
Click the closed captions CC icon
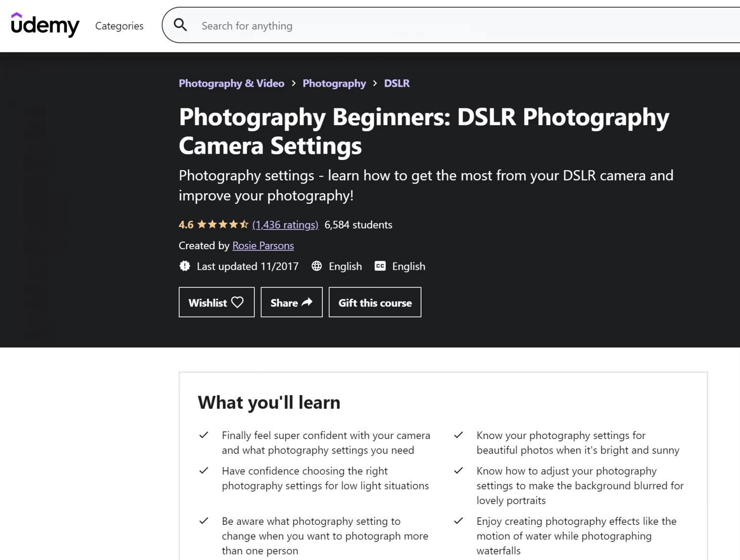pos(380,266)
